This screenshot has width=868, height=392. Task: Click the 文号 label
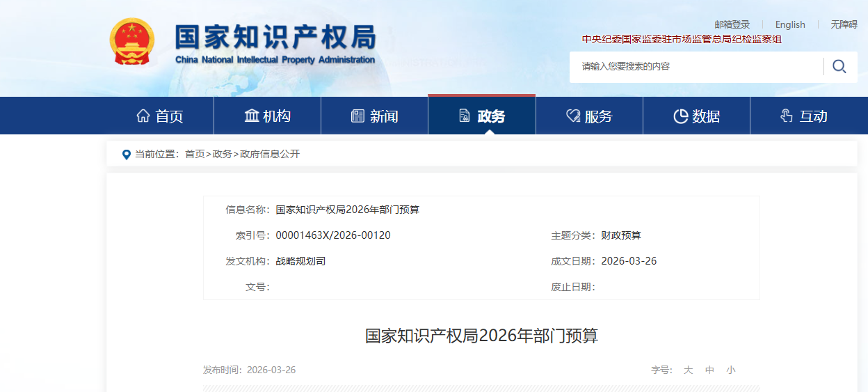click(x=257, y=287)
